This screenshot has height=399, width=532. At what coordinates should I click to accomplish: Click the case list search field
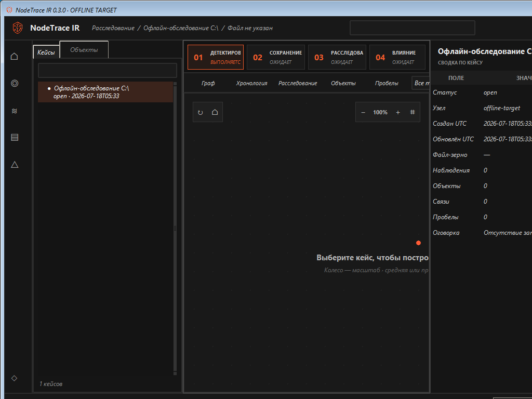pyautogui.click(x=107, y=71)
